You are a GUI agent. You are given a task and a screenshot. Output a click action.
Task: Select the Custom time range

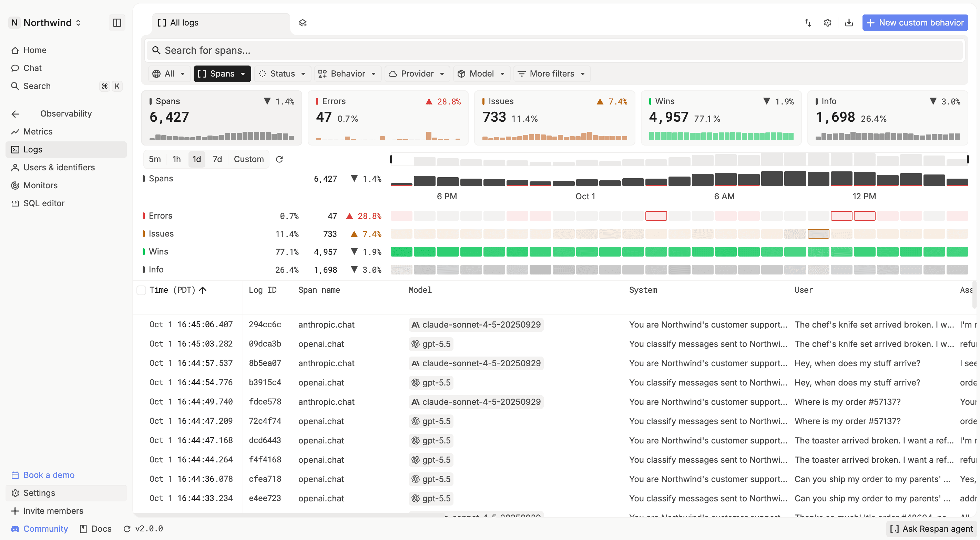click(249, 159)
